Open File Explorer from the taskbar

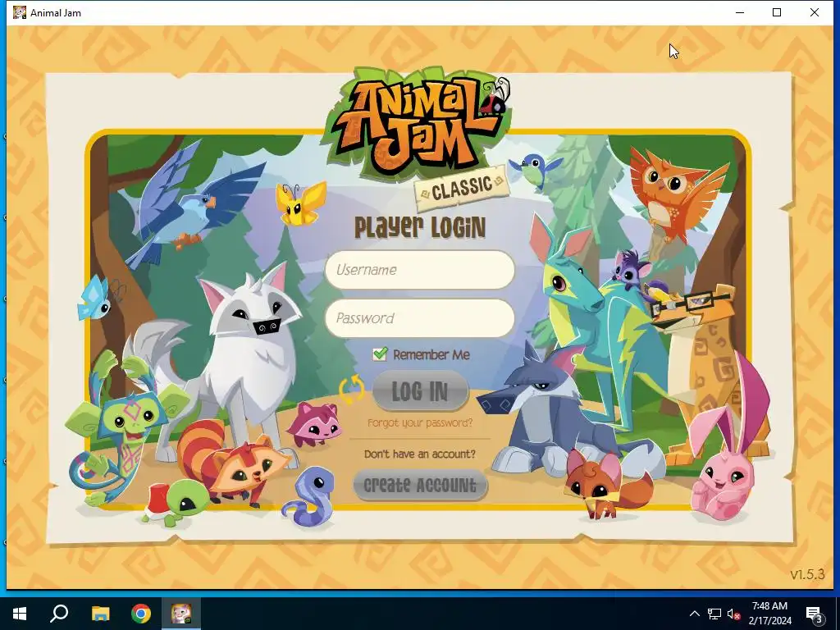[x=100, y=614]
